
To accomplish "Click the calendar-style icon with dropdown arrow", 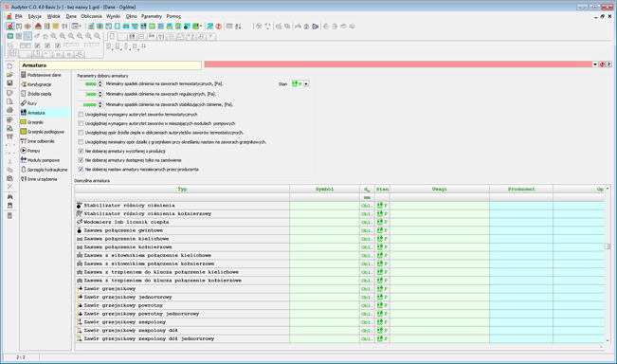I will 76,26.
